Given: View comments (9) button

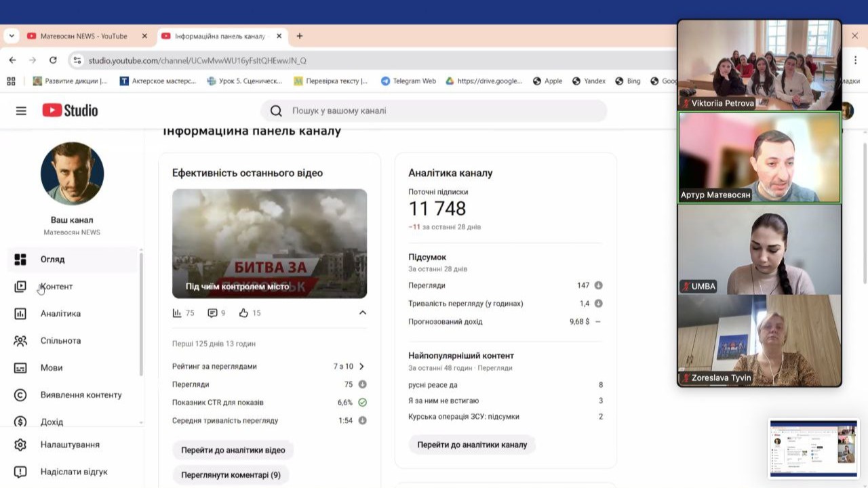Looking at the screenshot, I should 231,475.
